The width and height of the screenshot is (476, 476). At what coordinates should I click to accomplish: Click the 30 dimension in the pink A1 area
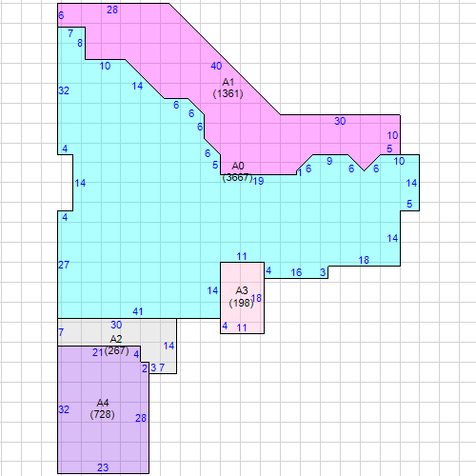pyautogui.click(x=340, y=121)
